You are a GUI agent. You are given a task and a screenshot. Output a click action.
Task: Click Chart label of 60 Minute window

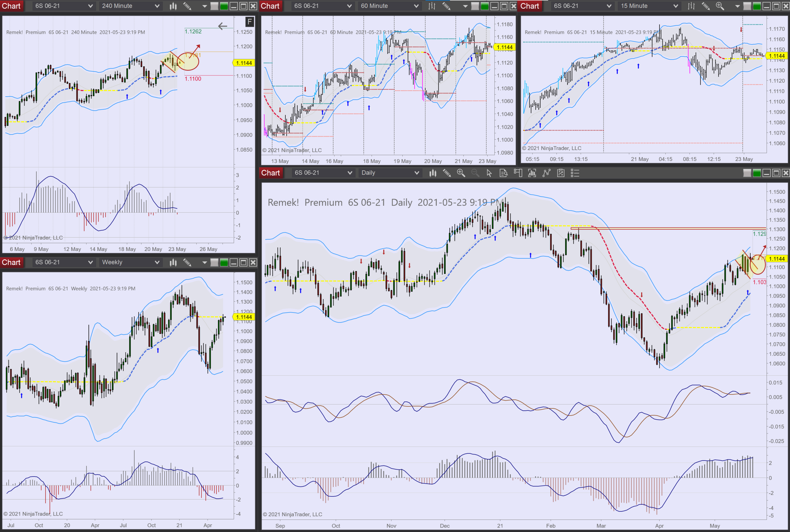(x=270, y=6)
